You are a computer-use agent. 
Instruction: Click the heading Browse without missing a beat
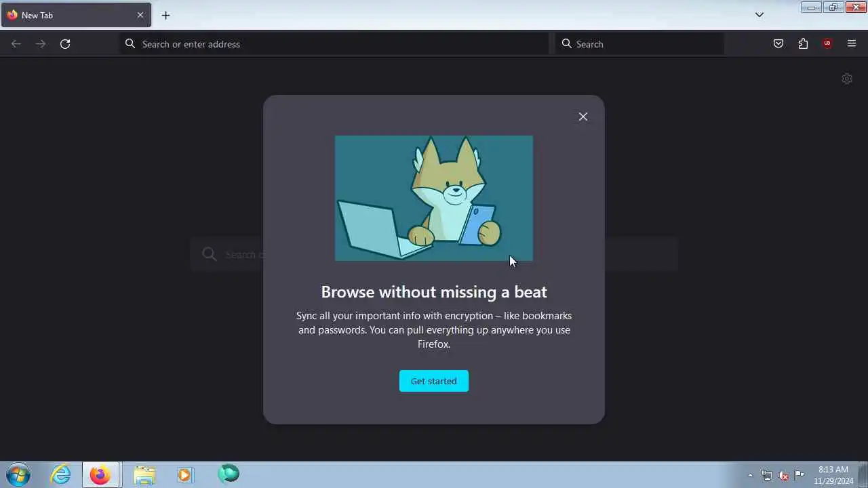[434, 292]
